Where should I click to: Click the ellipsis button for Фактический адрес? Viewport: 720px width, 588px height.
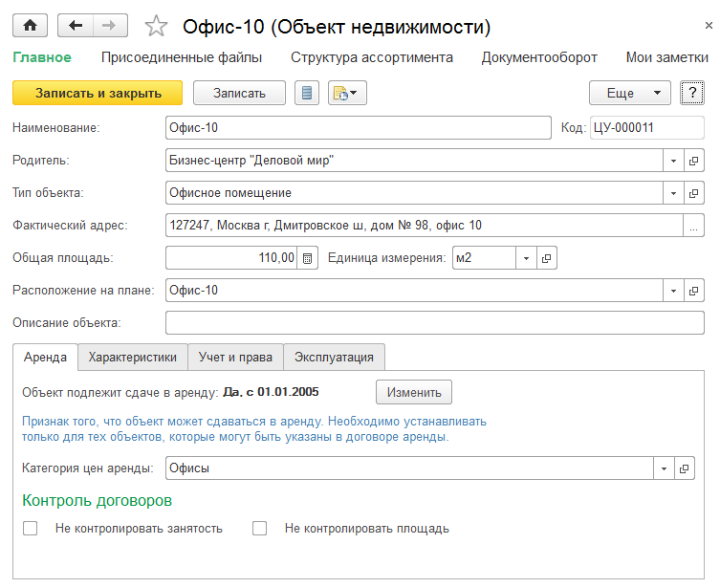pyautogui.click(x=694, y=226)
